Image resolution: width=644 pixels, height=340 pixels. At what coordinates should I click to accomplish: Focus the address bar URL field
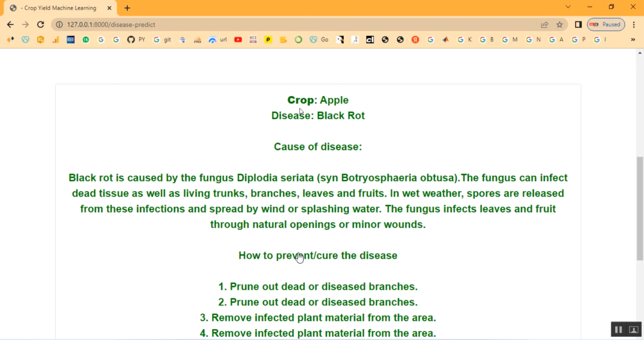point(301,24)
